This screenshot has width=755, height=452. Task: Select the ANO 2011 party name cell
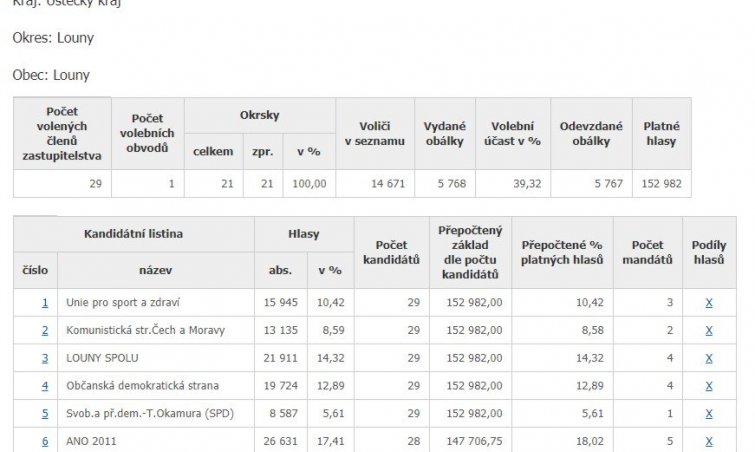point(156,440)
